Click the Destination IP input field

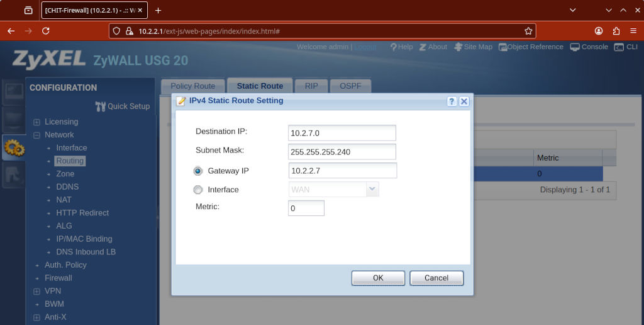(342, 133)
